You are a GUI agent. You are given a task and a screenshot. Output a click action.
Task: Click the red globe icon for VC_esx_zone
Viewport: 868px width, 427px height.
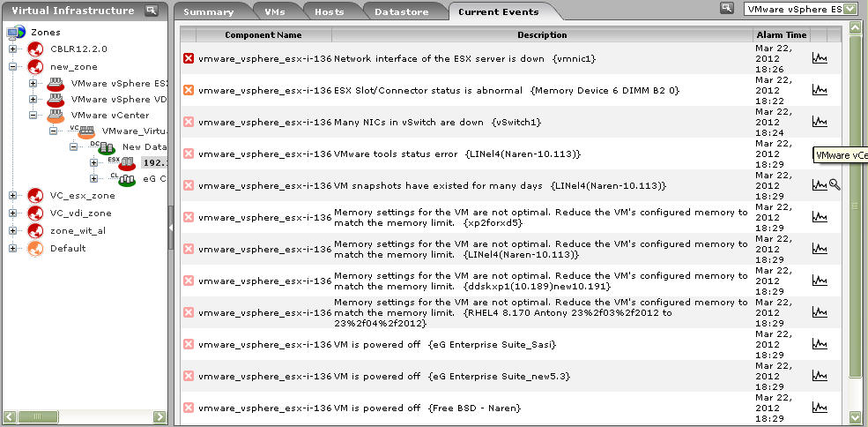pos(35,196)
